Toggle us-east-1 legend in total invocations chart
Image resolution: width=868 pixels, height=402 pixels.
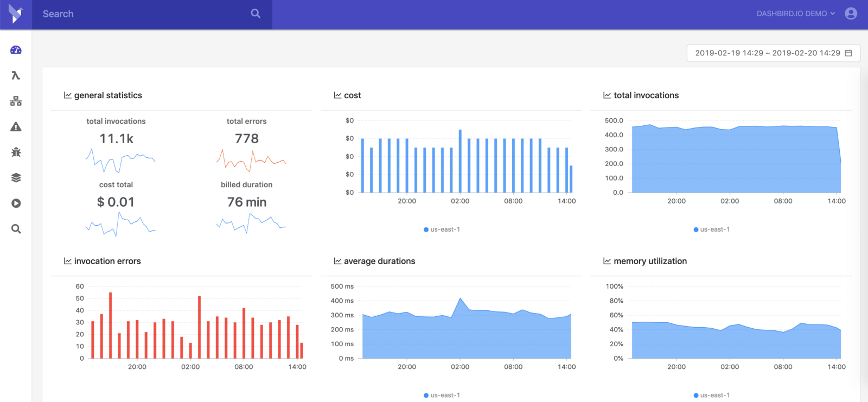tap(711, 229)
